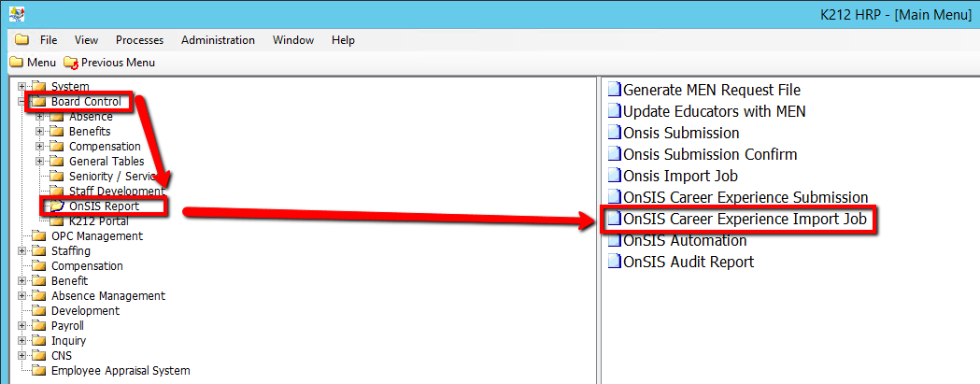Expand the Absence Management tree node
This screenshot has height=384, width=980.
21,296
